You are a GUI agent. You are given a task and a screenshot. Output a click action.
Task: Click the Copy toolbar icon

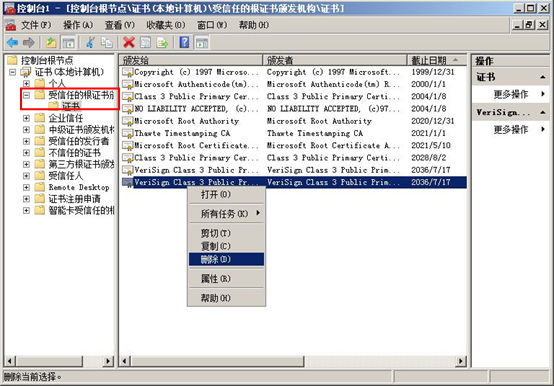pos(106,43)
